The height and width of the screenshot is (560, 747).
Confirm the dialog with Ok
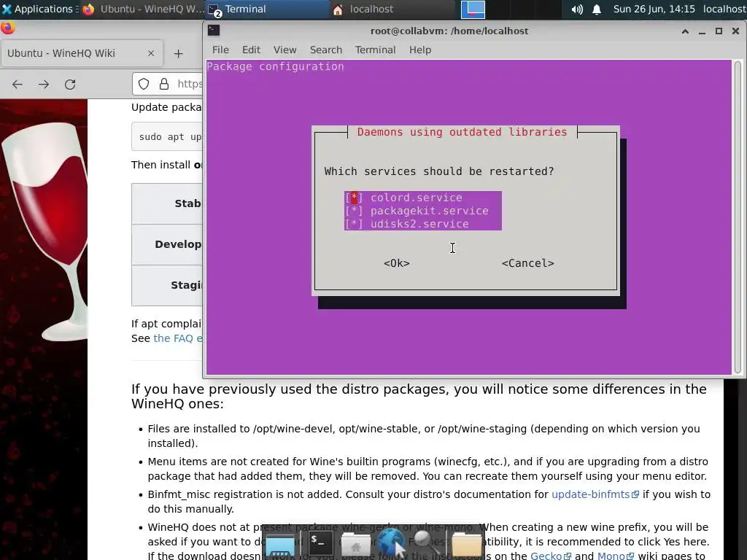(x=396, y=263)
